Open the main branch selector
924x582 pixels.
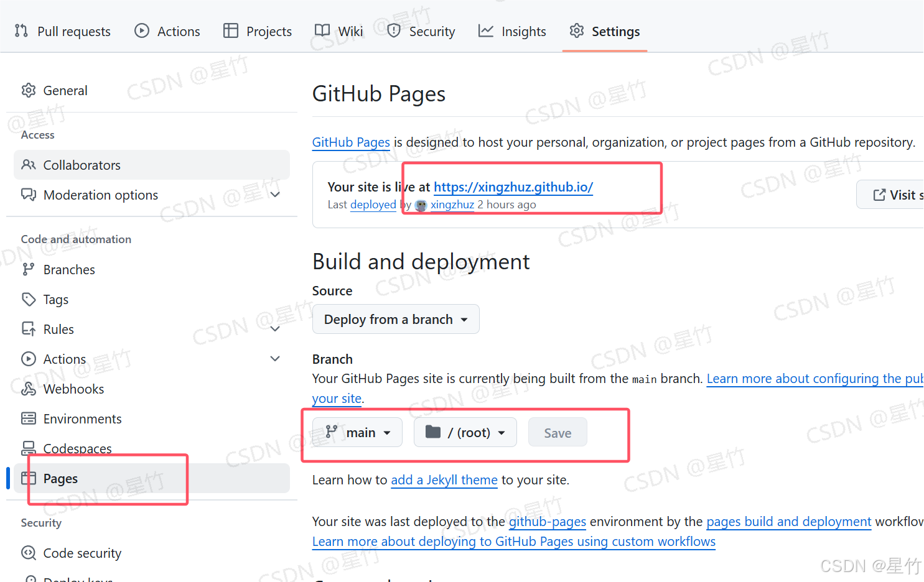coord(358,432)
